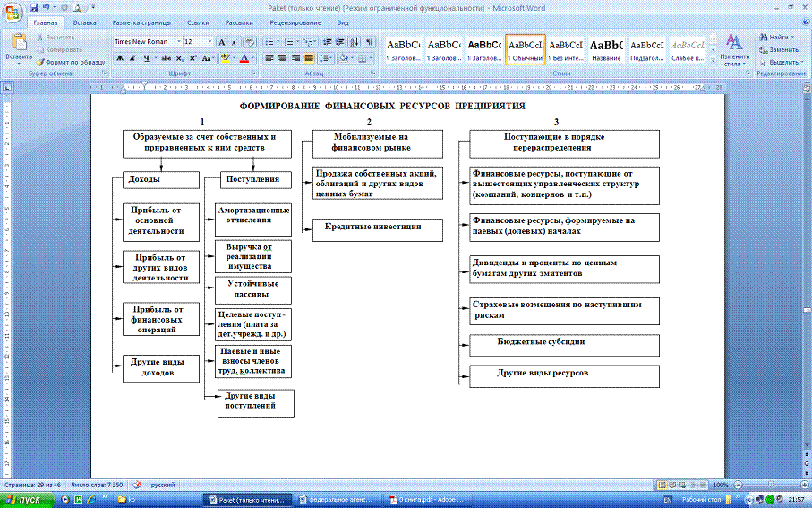The width and height of the screenshot is (812, 508).
Task: Click the grow font size icon
Action: coord(222,41)
